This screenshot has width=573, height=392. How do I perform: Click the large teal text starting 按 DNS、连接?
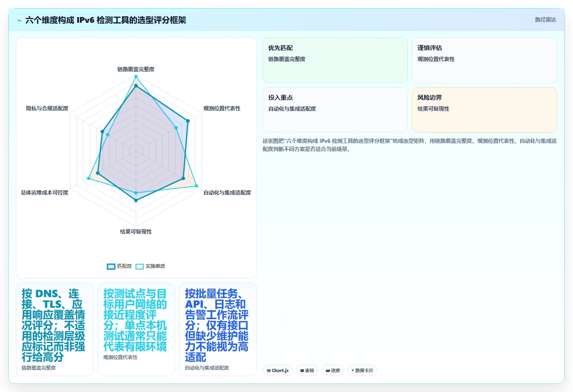[x=53, y=325]
